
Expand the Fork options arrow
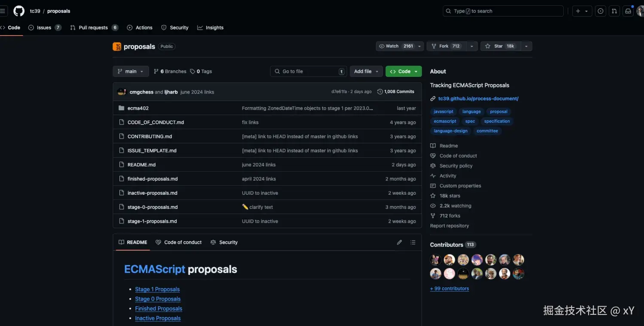(472, 46)
